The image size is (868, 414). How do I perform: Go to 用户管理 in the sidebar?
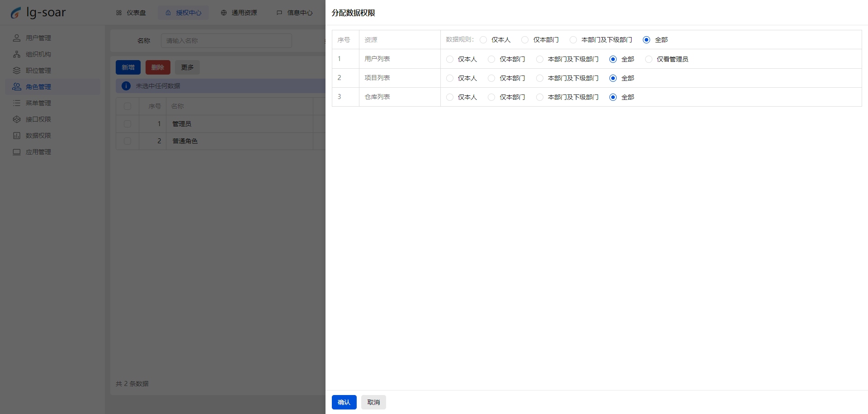pos(52,38)
